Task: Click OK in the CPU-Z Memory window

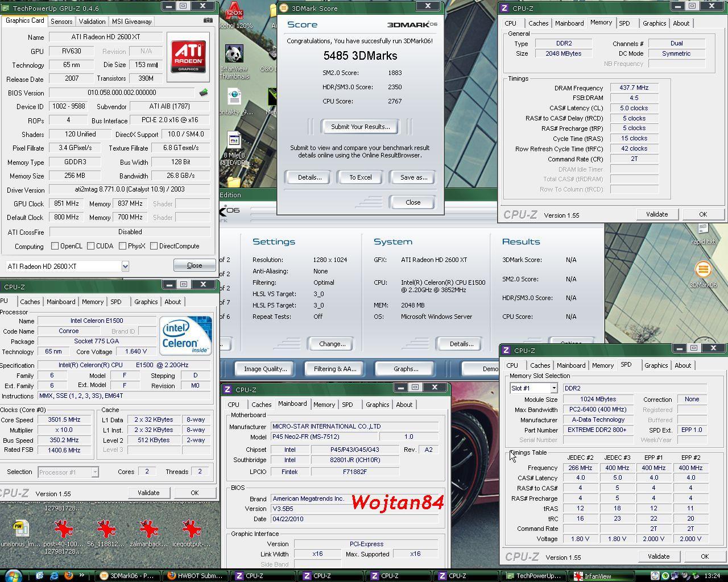Action: point(702,214)
